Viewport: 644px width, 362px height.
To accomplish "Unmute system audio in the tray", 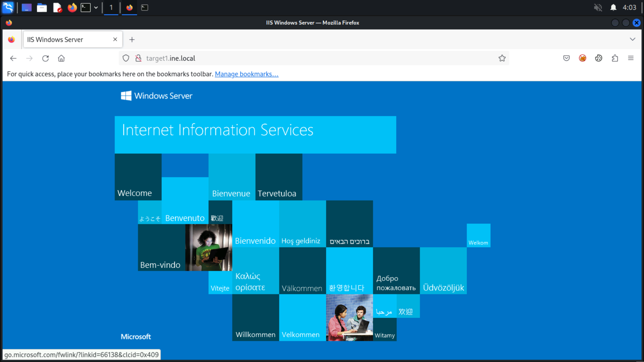I will [598, 7].
